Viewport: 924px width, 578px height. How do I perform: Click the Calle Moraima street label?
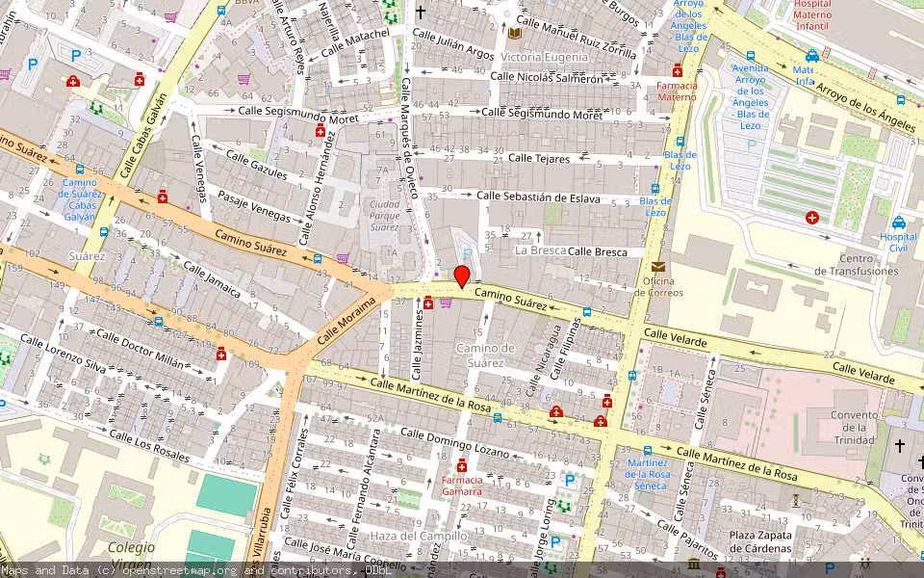pos(346,322)
